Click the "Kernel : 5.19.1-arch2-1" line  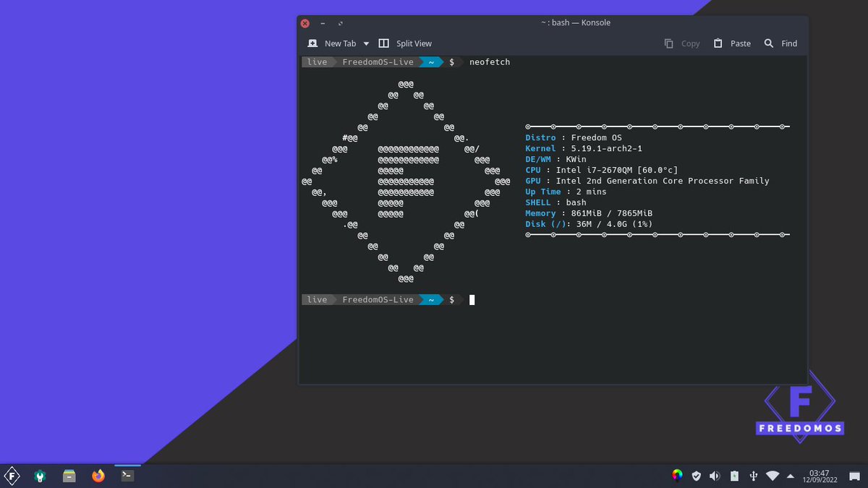tap(584, 148)
